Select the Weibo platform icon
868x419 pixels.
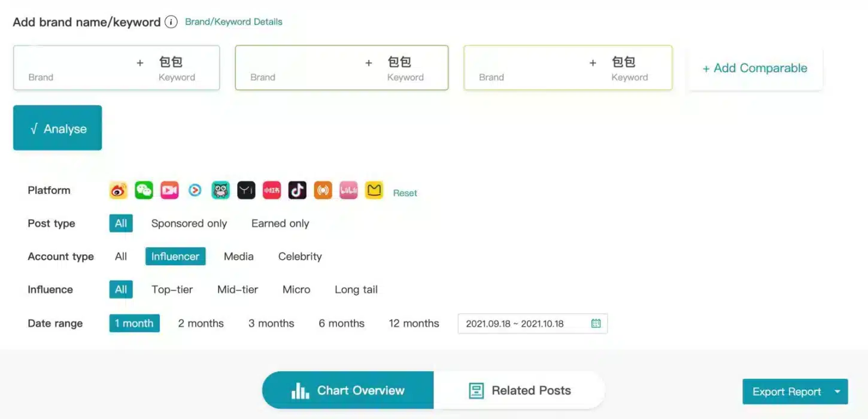(119, 190)
